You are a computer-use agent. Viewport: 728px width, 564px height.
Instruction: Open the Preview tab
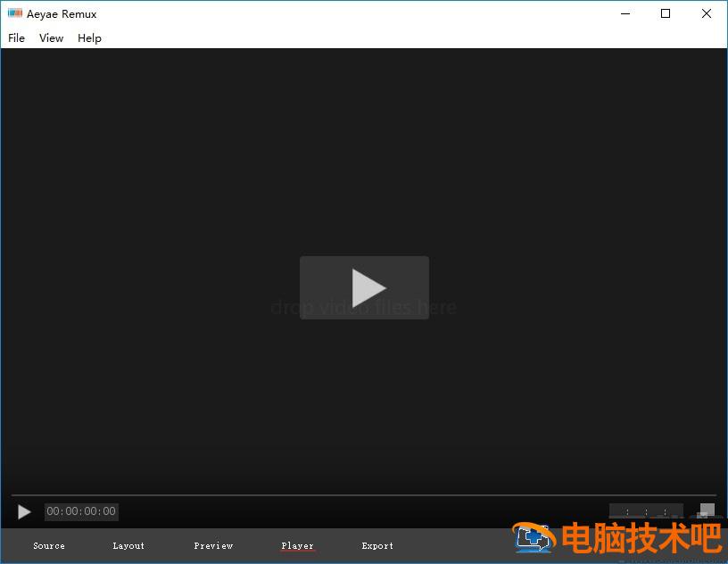coord(213,545)
